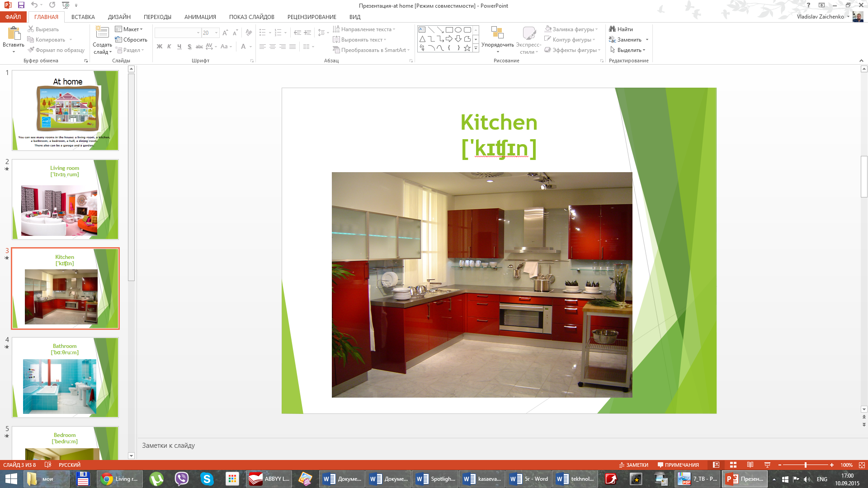The image size is (868, 488).
Task: Click the Numbered List icon
Action: (x=277, y=32)
